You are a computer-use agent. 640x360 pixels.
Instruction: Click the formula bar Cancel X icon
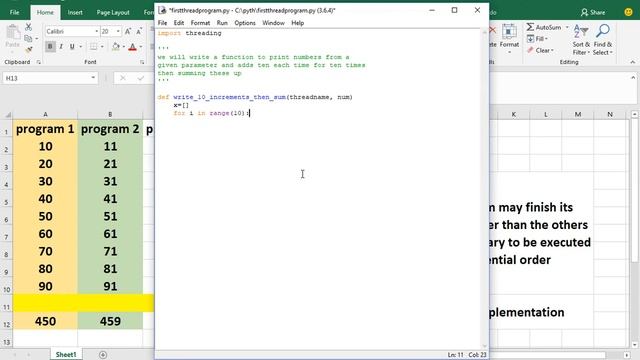(x=122, y=78)
